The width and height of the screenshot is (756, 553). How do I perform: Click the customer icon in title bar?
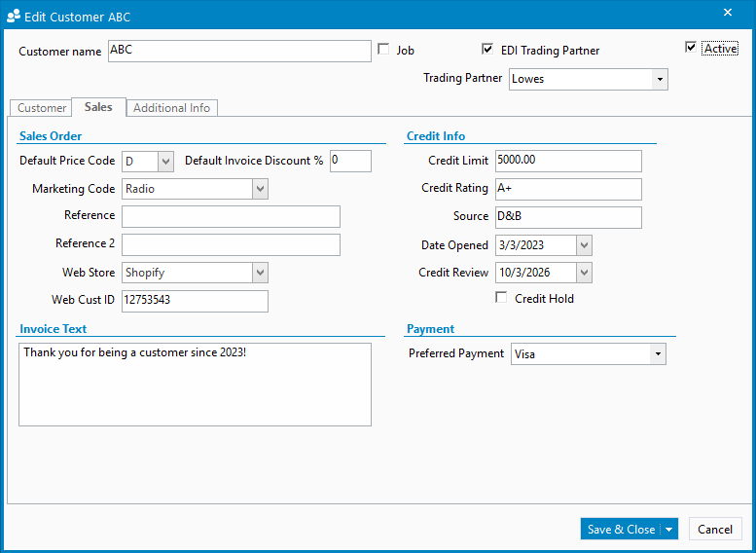click(14, 17)
